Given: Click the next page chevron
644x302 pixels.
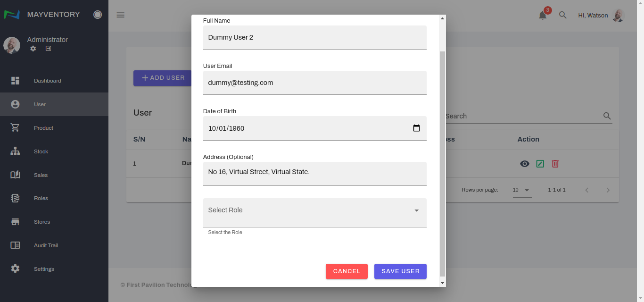Looking at the screenshot, I should click(x=608, y=190).
